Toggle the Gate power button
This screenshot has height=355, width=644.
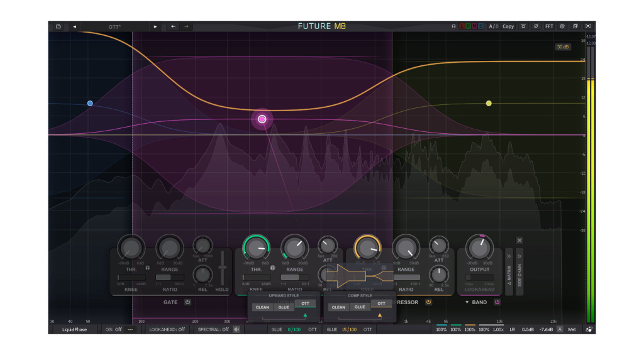point(187,302)
